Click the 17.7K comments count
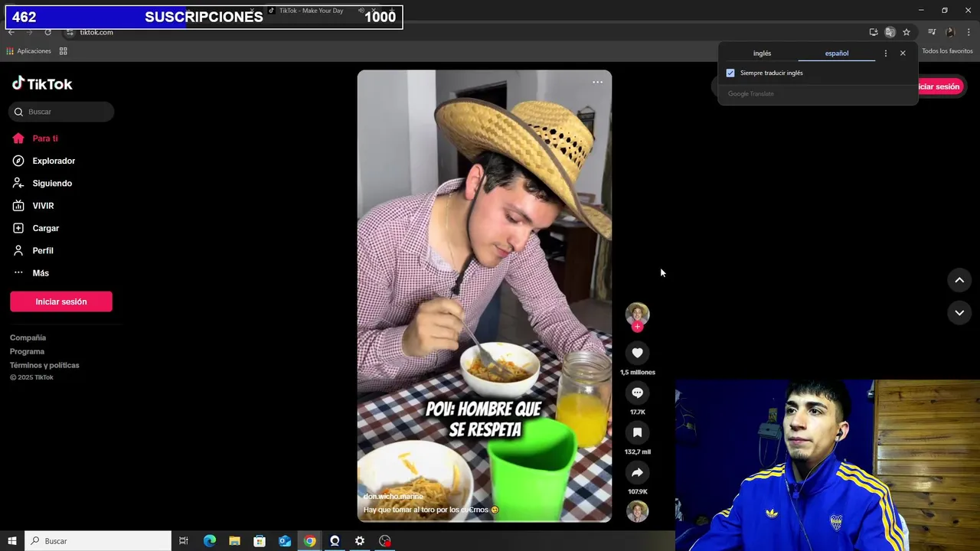 (637, 412)
